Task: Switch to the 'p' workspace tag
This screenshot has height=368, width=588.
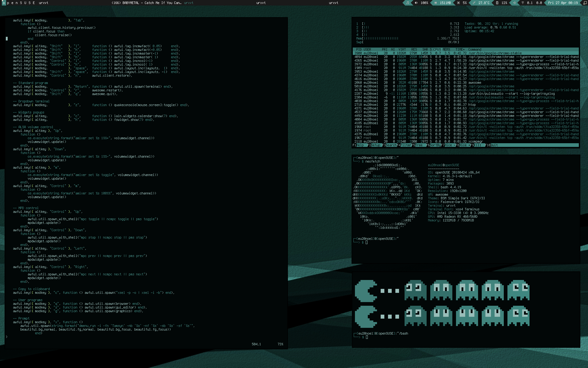Action: [x=8, y=3]
